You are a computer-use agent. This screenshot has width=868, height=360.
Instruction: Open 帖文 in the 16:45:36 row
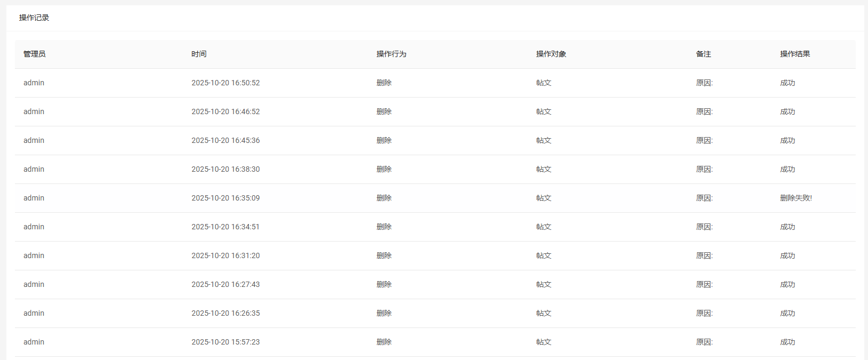[543, 140]
